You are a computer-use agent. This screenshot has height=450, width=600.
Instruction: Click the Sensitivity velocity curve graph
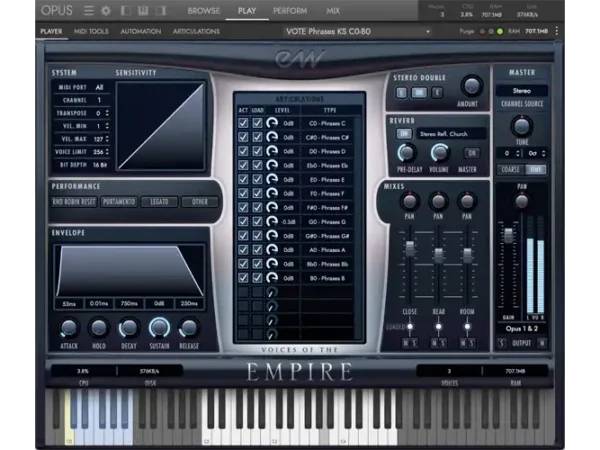click(161, 126)
